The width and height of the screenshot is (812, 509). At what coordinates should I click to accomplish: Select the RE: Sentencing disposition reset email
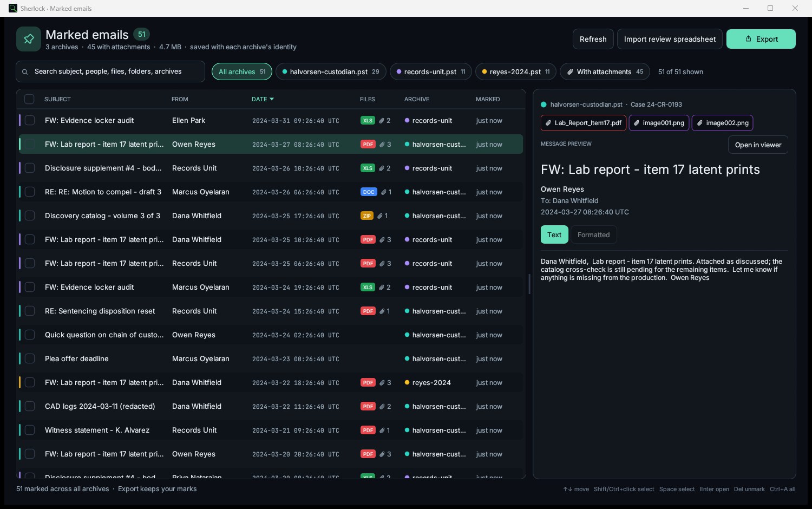[x=271, y=311]
